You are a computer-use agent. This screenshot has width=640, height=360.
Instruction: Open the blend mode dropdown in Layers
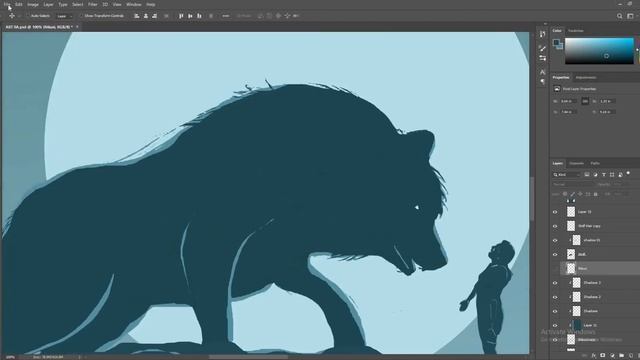[x=573, y=184]
